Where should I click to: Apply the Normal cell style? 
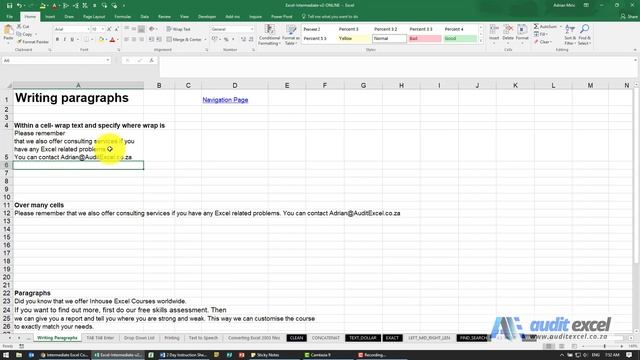pos(389,38)
